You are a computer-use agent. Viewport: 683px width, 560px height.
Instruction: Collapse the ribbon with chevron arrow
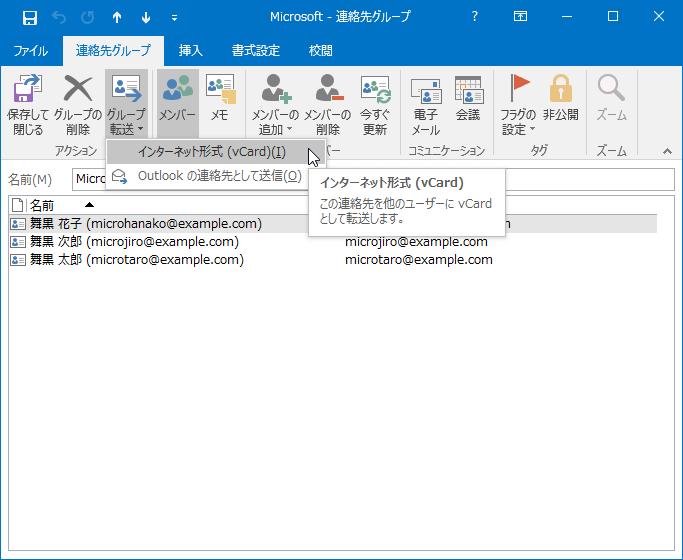click(667, 151)
